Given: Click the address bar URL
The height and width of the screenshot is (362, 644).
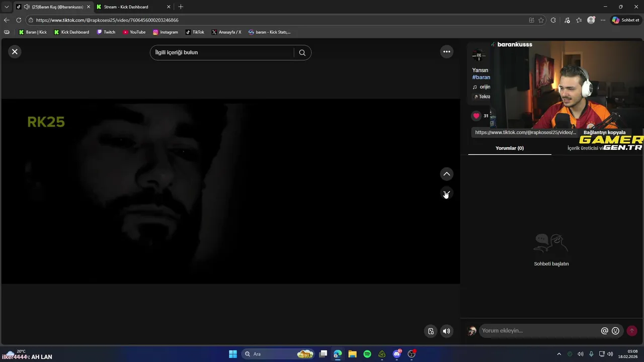Looking at the screenshot, I should (x=107, y=20).
